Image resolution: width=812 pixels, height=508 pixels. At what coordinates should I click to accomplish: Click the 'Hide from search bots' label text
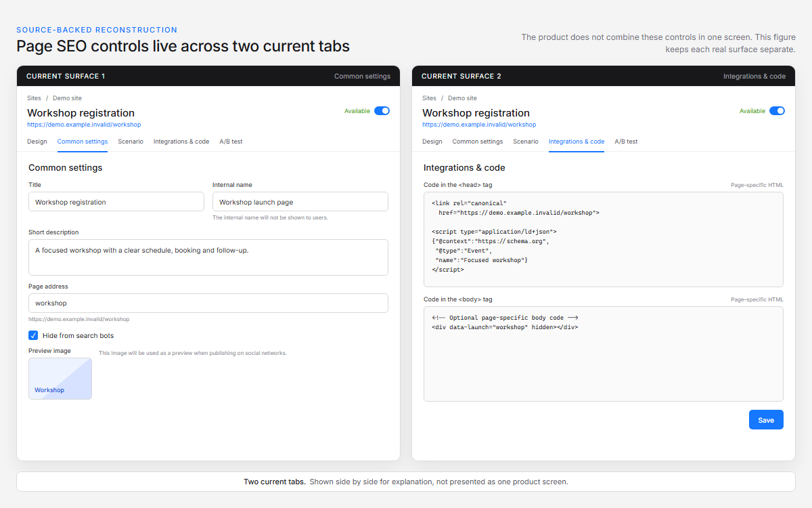pyautogui.click(x=78, y=335)
